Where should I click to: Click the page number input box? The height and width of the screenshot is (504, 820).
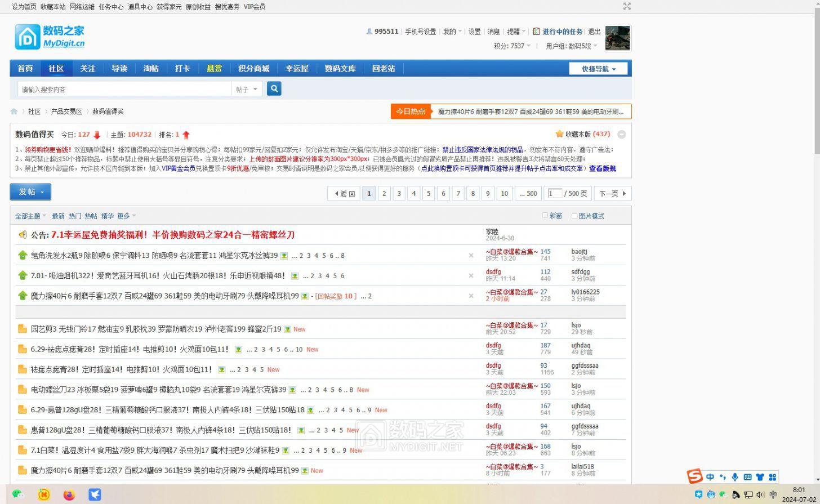[x=555, y=193]
